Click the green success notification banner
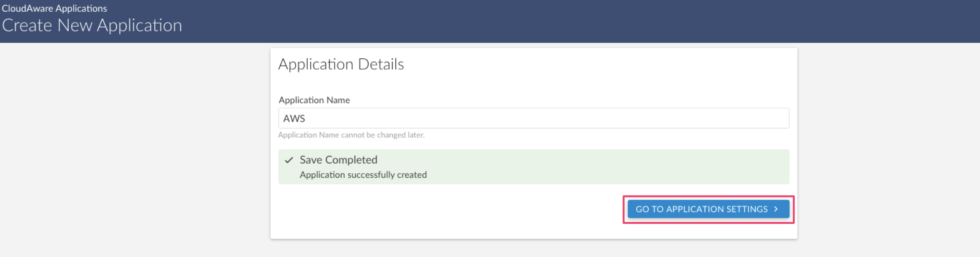This screenshot has height=257, width=980. pos(534,167)
